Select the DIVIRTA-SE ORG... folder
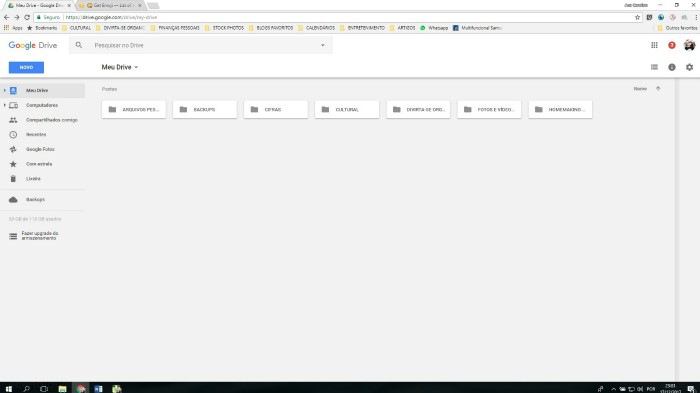This screenshot has height=393, width=700. [x=418, y=109]
